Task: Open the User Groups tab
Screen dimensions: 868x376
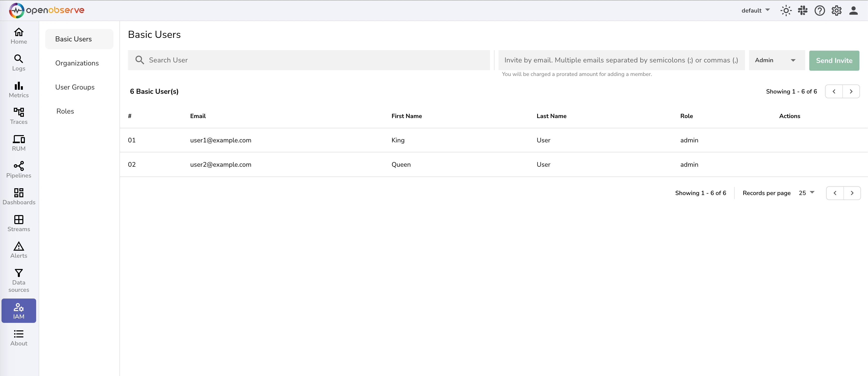Action: [x=75, y=87]
